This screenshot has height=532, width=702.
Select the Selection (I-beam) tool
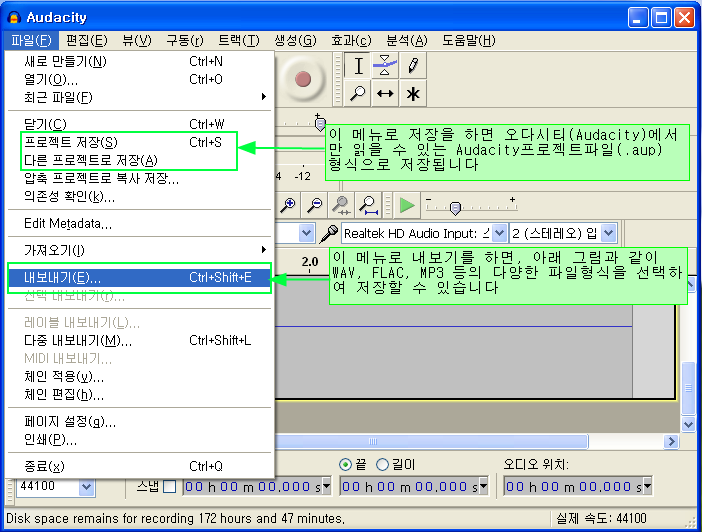click(358, 66)
